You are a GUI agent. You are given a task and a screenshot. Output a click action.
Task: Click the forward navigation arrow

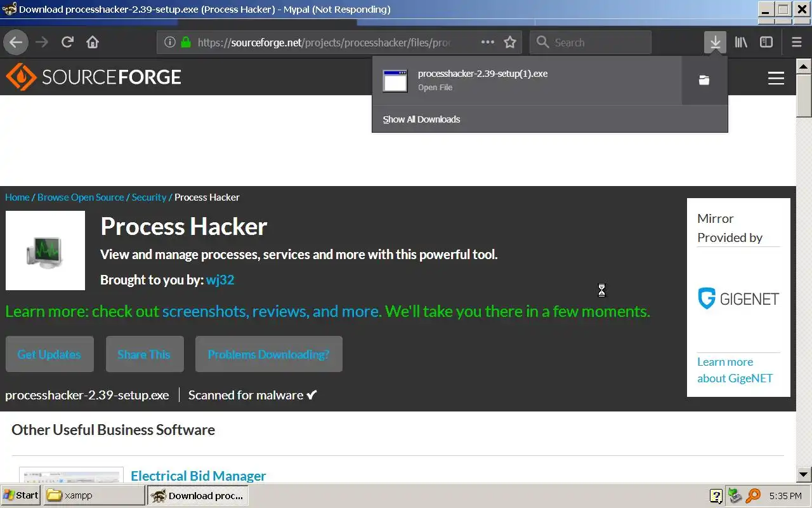[42, 43]
